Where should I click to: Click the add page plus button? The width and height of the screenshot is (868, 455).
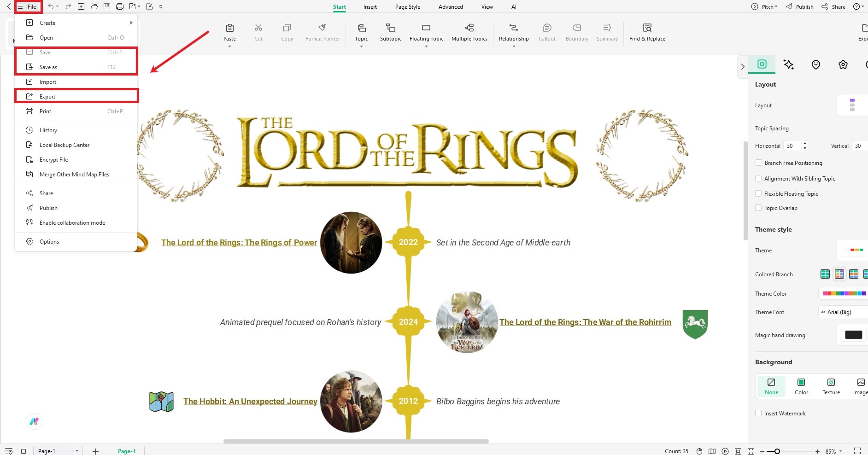click(95, 451)
